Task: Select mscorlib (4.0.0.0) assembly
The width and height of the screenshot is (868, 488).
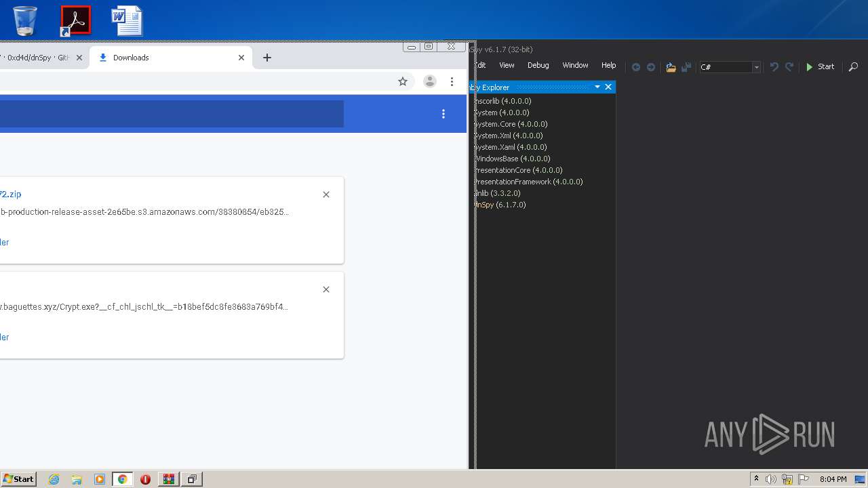Action: click(x=502, y=101)
